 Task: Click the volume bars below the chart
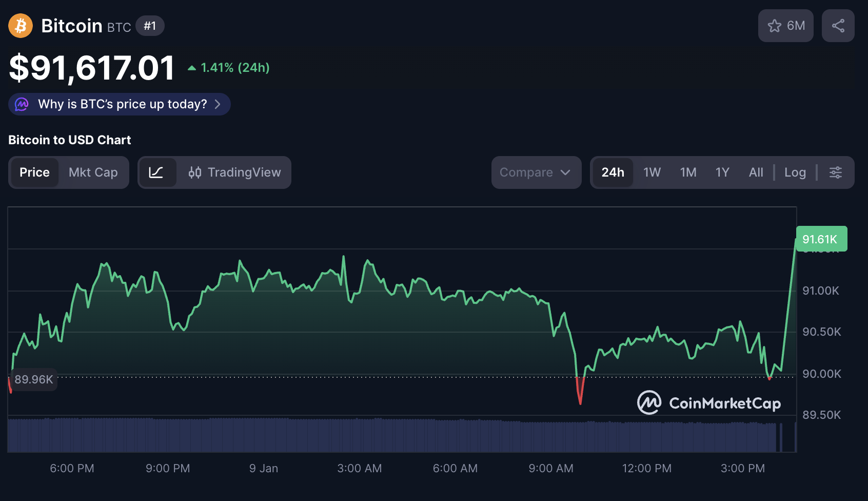click(x=359, y=434)
